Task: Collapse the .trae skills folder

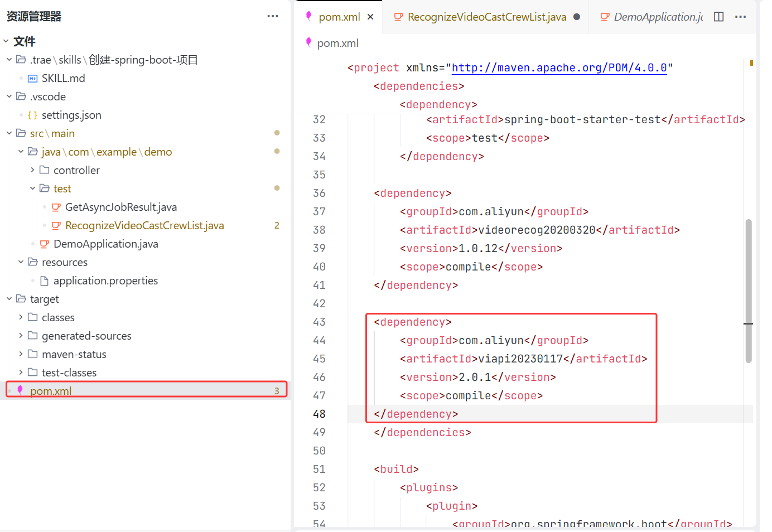Action: point(9,60)
